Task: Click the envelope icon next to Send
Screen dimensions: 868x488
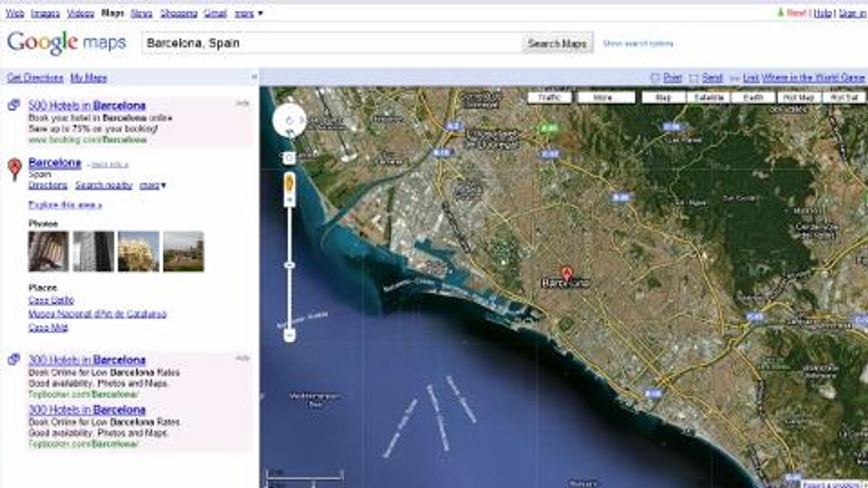Action: click(x=694, y=78)
